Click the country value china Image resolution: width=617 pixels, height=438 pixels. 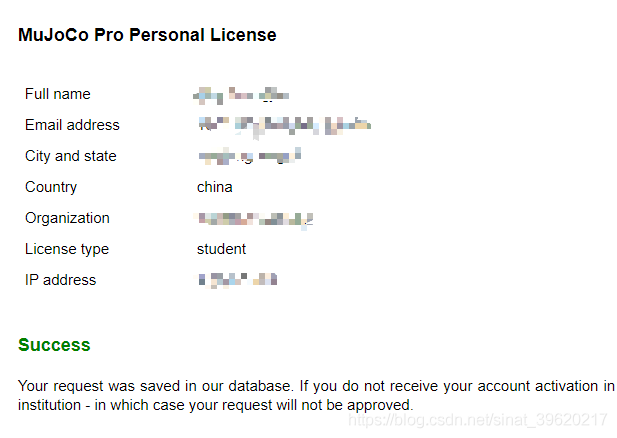click(214, 187)
